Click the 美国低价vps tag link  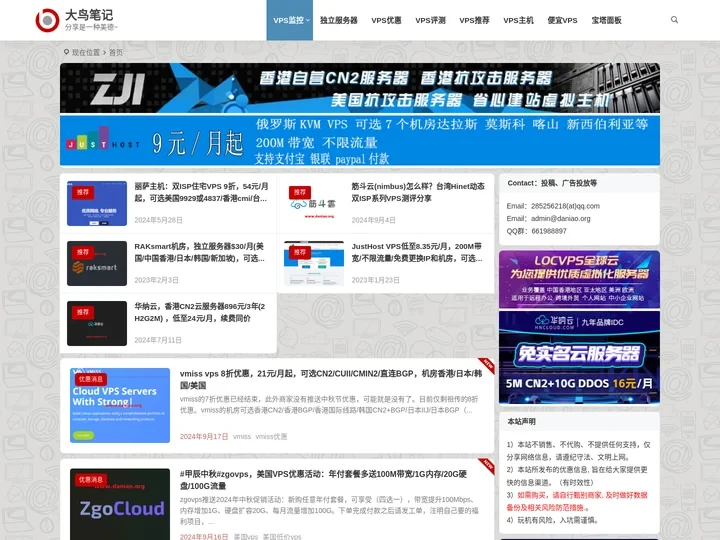pyautogui.click(x=282, y=536)
